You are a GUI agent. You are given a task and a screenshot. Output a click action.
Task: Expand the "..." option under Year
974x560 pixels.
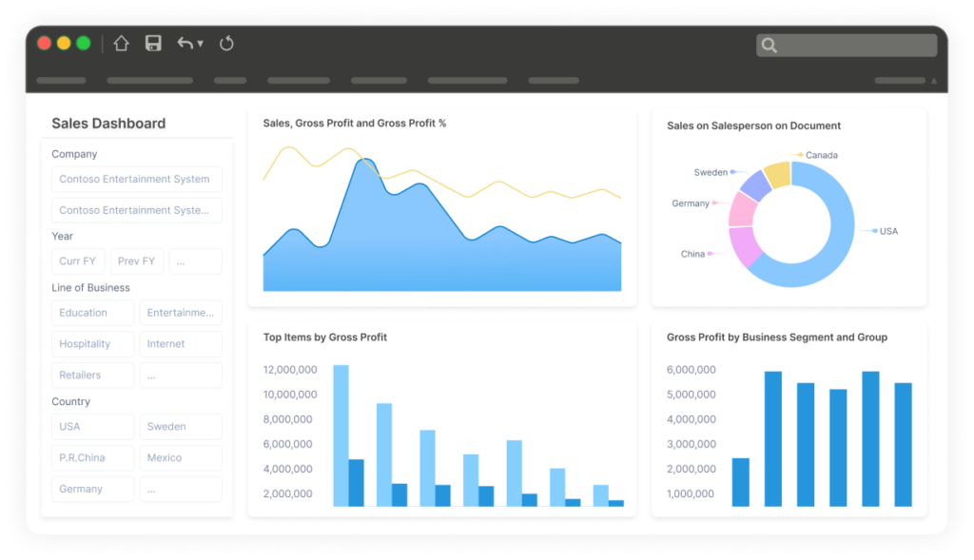(x=195, y=261)
